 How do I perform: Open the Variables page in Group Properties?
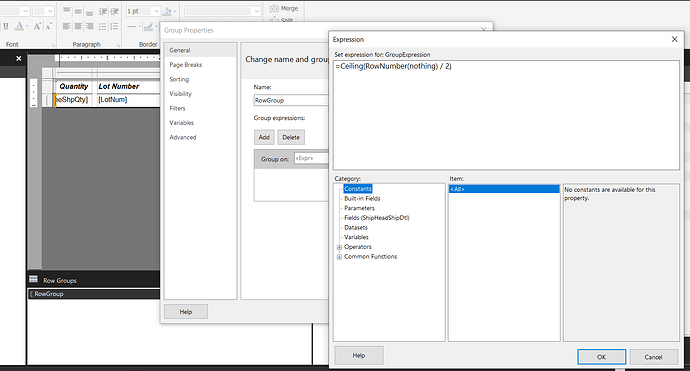point(181,123)
